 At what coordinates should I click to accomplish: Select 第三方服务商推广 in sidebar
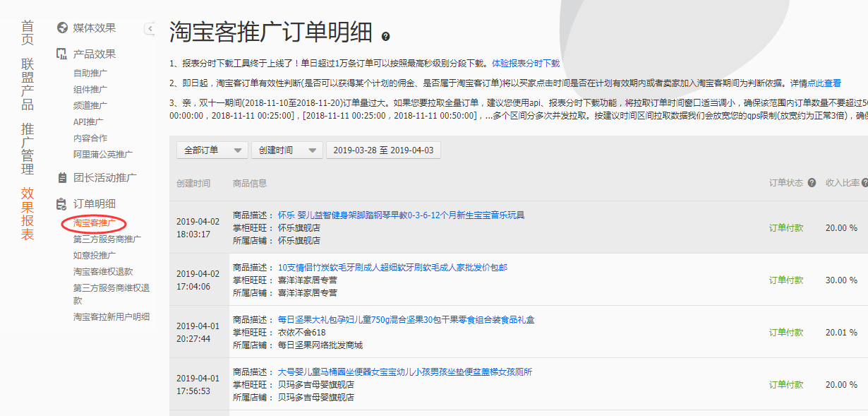click(107, 239)
